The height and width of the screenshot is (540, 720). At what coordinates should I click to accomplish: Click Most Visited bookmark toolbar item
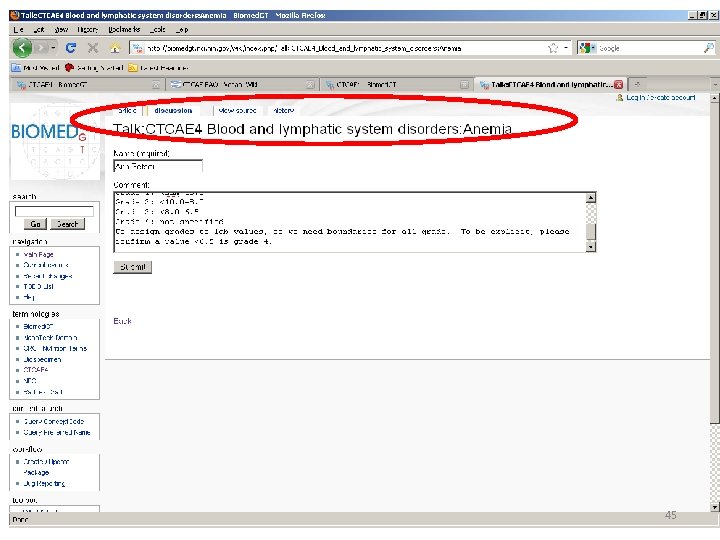point(36,68)
